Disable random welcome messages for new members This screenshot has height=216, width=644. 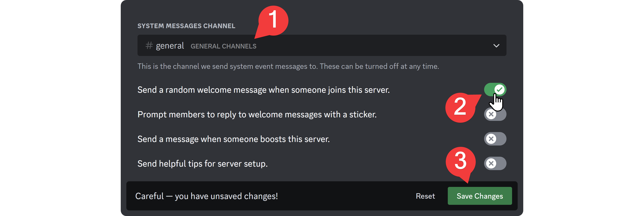point(495,89)
